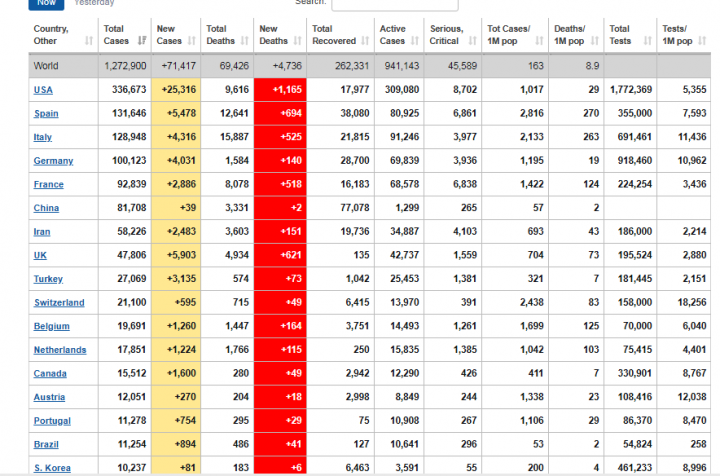This screenshot has width=720, height=476.
Task: Select France new cases +2,886 cell
Action: [x=176, y=184]
